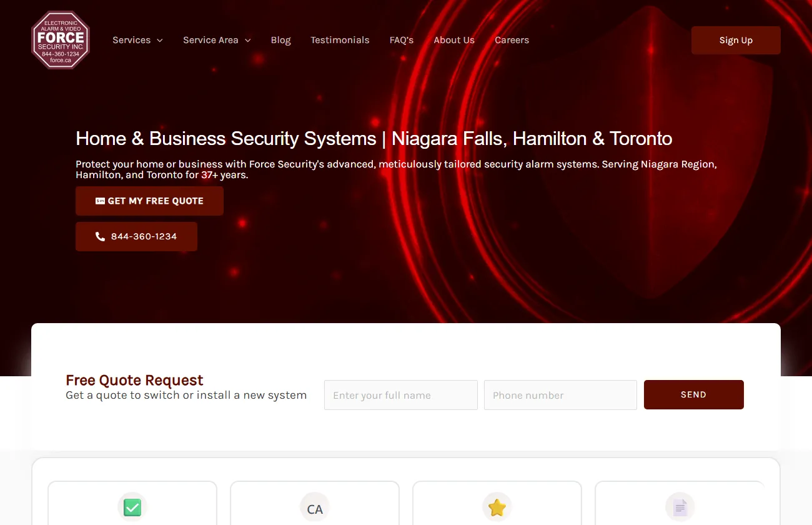Open the Testimonials page
This screenshot has width=812, height=525.
[340, 40]
